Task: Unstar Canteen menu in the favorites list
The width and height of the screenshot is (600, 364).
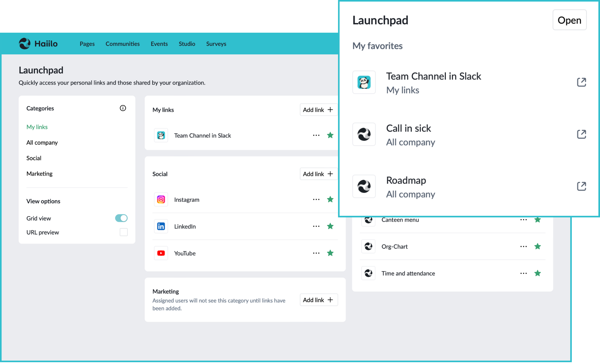Action: (538, 219)
